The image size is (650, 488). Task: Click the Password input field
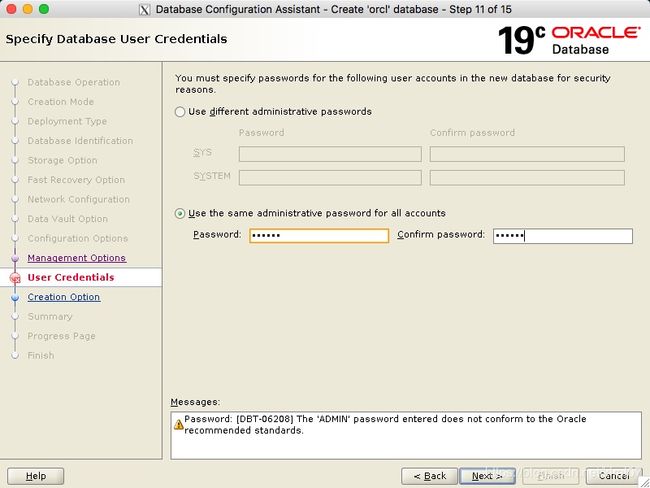pos(319,236)
